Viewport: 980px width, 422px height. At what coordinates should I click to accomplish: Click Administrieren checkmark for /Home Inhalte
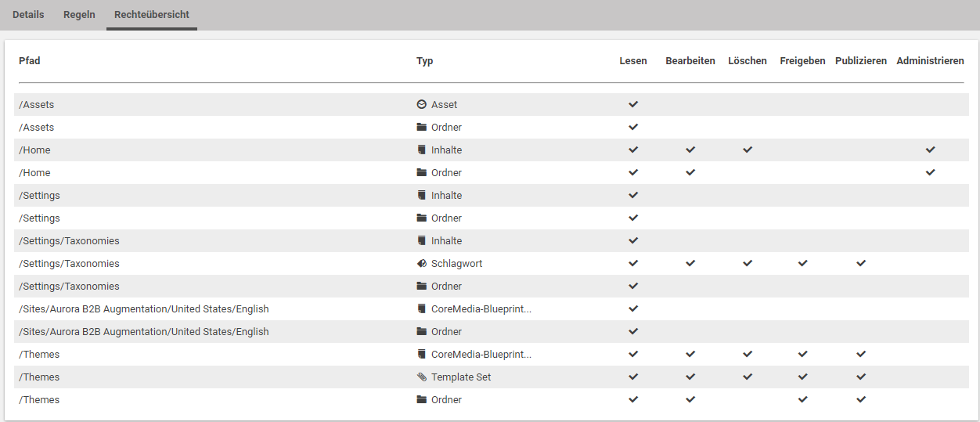point(930,150)
